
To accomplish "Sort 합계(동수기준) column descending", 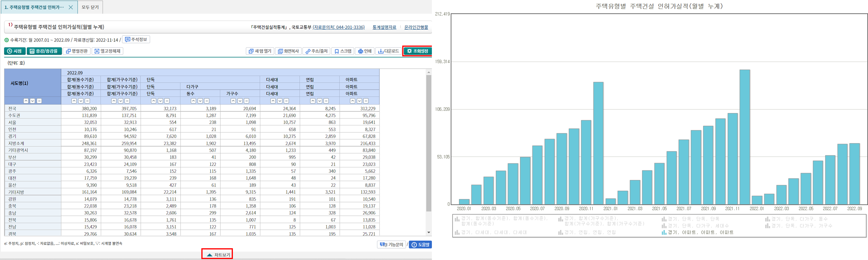I will click(81, 101).
